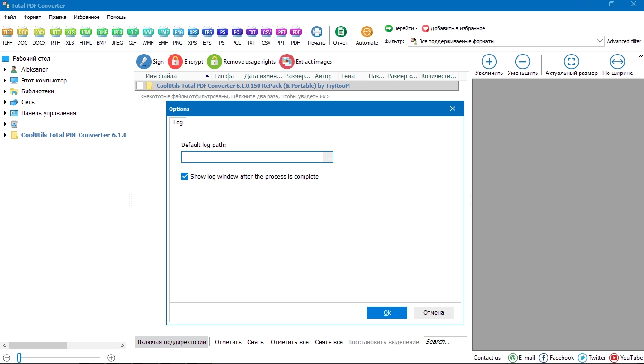The height and width of the screenshot is (364, 644).
Task: Open the Печать print tool
Action: coord(316,36)
